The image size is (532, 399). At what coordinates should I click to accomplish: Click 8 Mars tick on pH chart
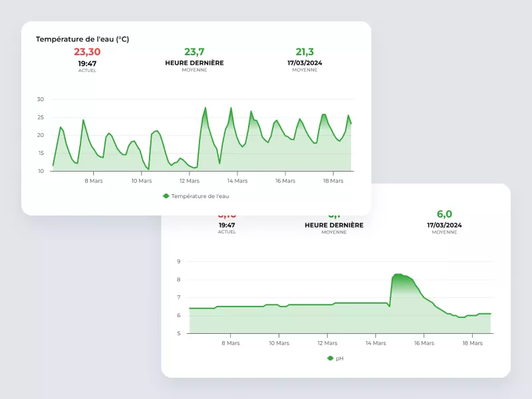coord(231,343)
